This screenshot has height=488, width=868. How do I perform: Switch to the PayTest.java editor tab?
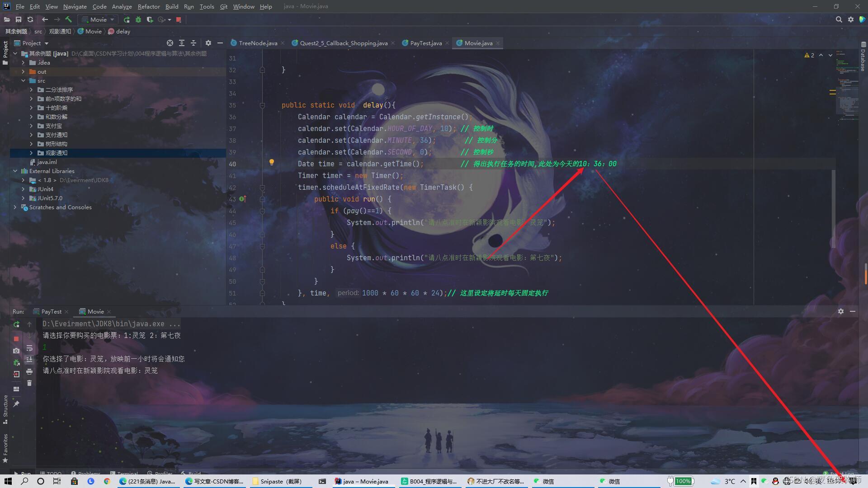425,43
